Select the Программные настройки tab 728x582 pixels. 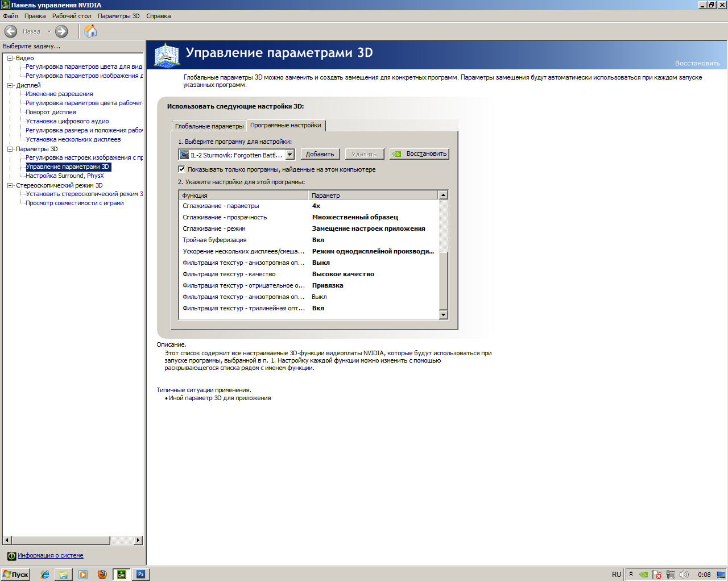coord(286,125)
